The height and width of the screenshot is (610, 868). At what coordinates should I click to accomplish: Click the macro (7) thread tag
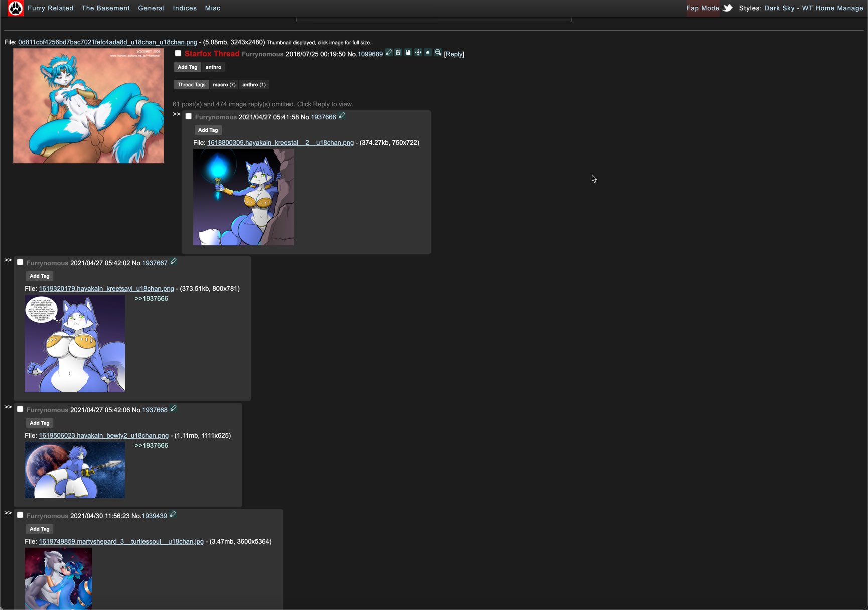pos(224,85)
